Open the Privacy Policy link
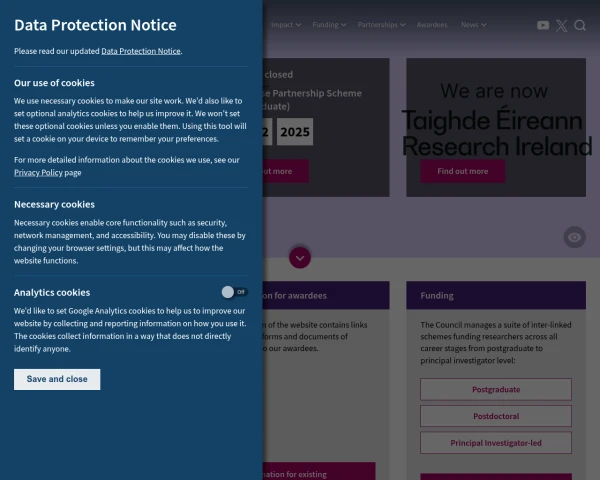 coord(38,172)
